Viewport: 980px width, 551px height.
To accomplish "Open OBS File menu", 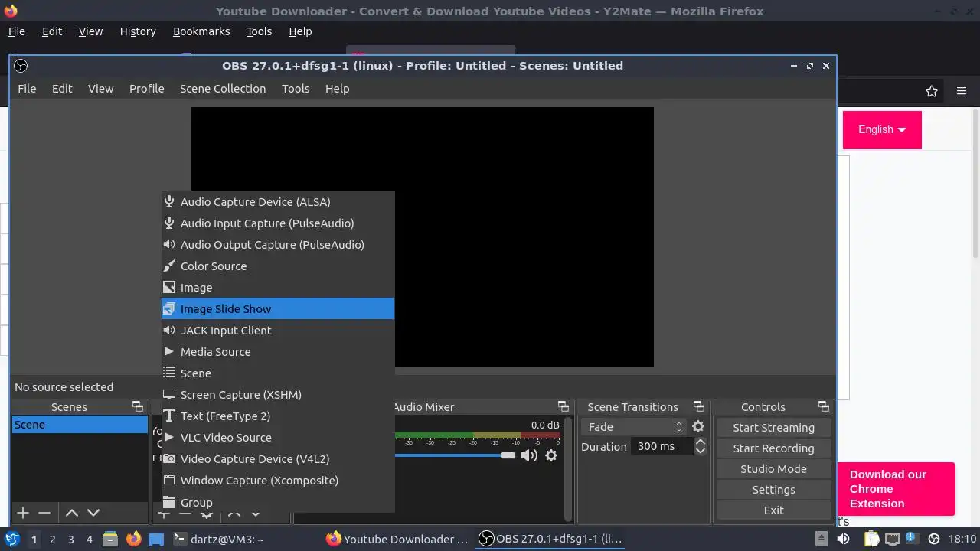I will pyautogui.click(x=27, y=89).
